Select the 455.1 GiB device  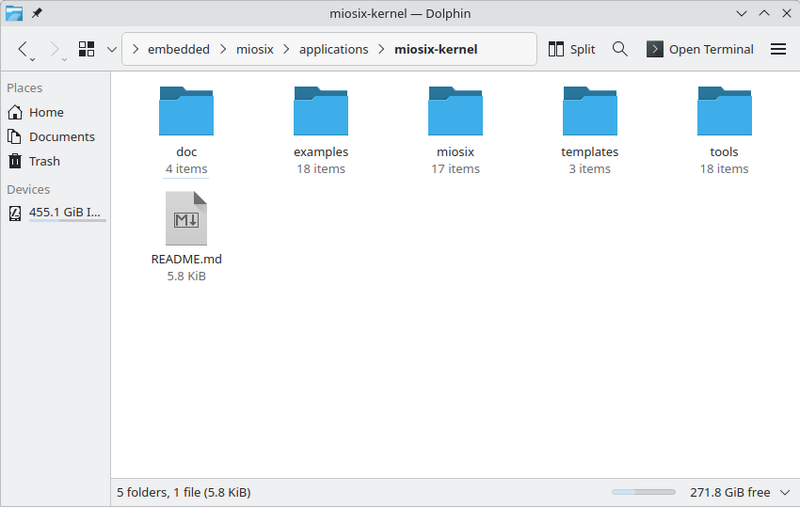point(55,213)
